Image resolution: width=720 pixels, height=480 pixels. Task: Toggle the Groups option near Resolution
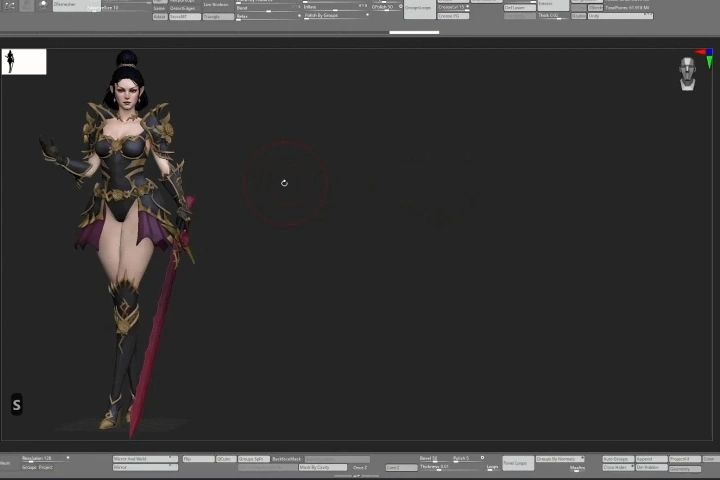pos(29,467)
